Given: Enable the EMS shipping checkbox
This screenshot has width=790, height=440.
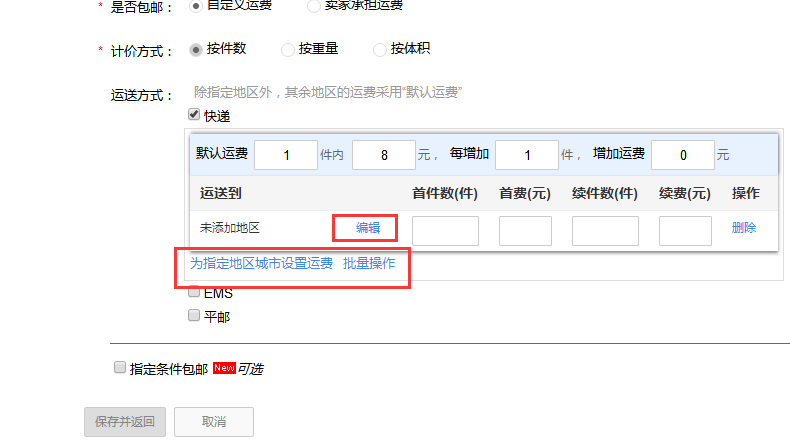Looking at the screenshot, I should (x=194, y=291).
